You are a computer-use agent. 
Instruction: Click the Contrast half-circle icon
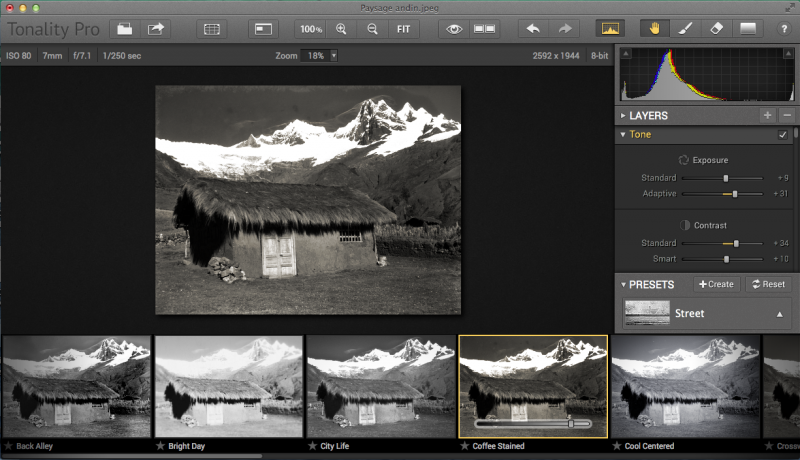coord(685,225)
